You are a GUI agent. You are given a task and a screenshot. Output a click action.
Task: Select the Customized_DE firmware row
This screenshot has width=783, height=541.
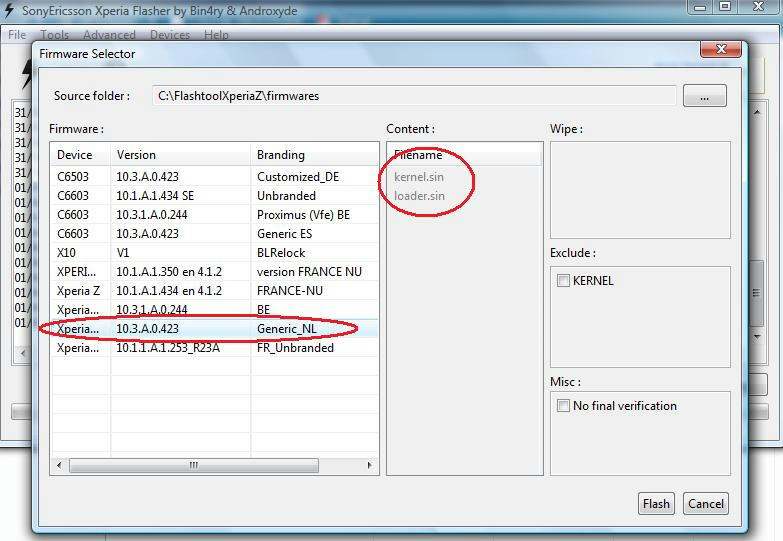tap(215, 177)
